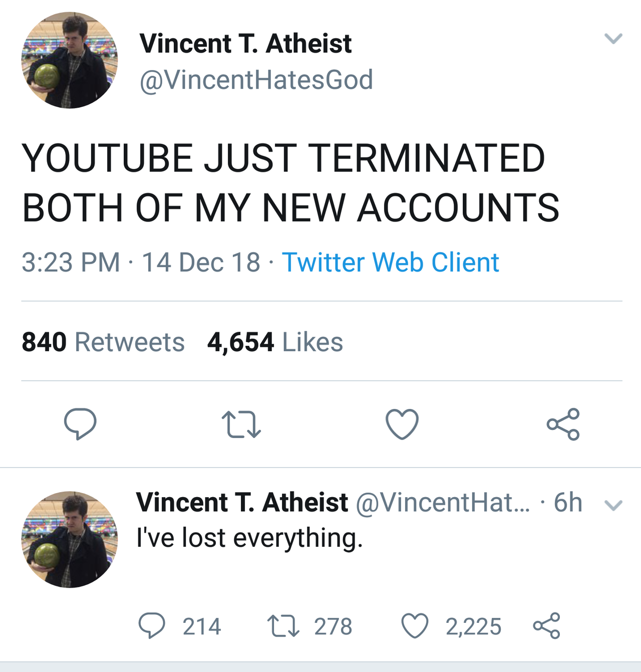This screenshot has width=641, height=672.
Task: Open Vincent T. Atheist name in header
Action: tap(245, 43)
